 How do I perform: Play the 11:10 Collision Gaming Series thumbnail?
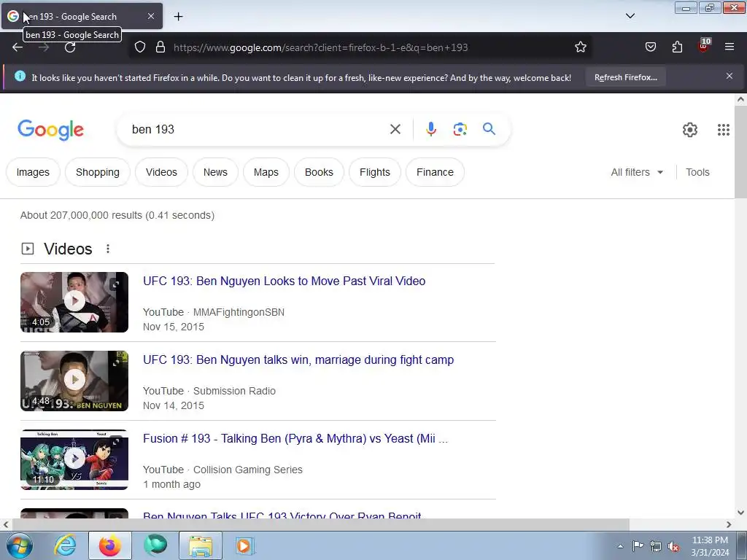74,459
